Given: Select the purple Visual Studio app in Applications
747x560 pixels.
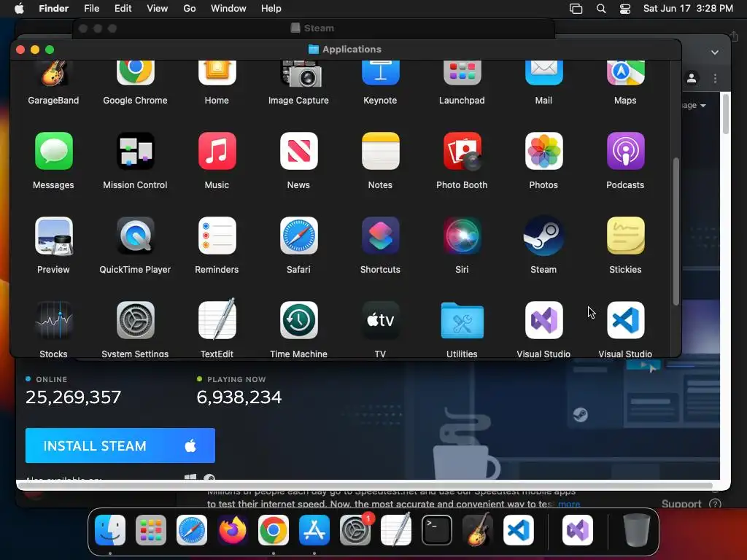Looking at the screenshot, I should pyautogui.click(x=543, y=320).
